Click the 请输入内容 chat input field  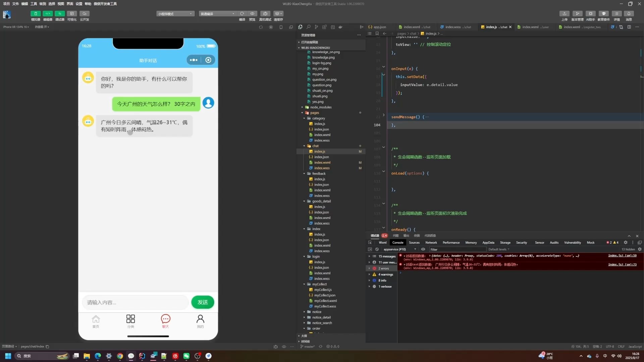coord(135,302)
